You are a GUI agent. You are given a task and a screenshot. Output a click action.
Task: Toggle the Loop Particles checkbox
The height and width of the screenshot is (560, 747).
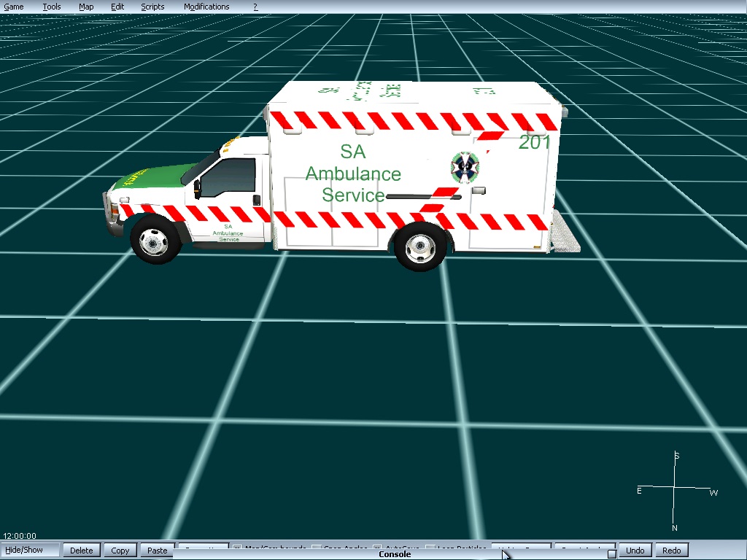tap(430, 547)
